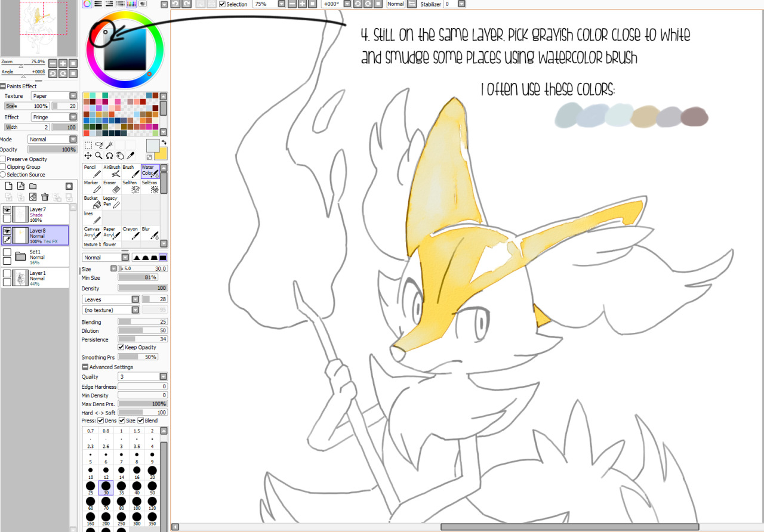Open the Quality dropdown
This screenshot has width=764, height=532.
point(143,377)
